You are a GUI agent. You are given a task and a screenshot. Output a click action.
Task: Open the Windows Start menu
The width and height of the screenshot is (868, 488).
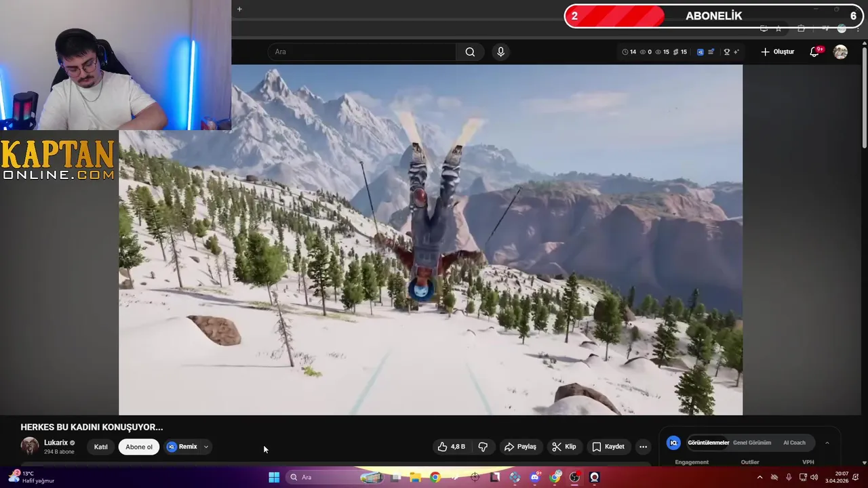tap(274, 477)
